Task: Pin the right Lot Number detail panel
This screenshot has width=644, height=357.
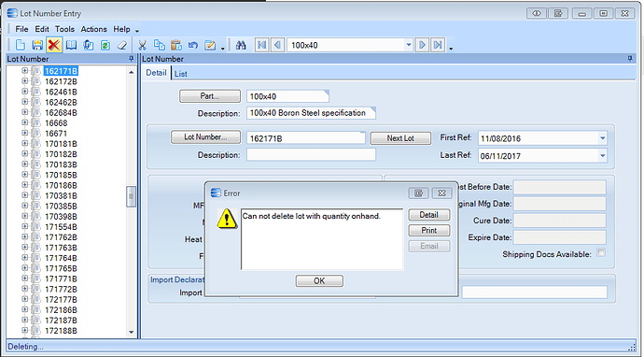Action: (x=630, y=59)
